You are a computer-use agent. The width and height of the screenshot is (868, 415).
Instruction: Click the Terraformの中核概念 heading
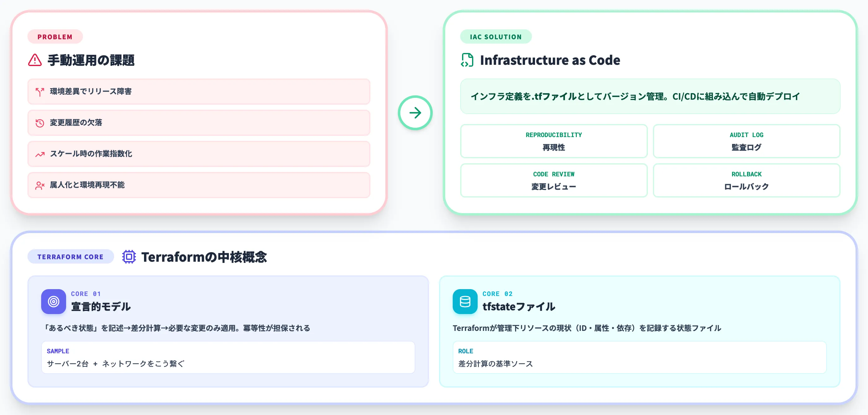pyautogui.click(x=204, y=257)
